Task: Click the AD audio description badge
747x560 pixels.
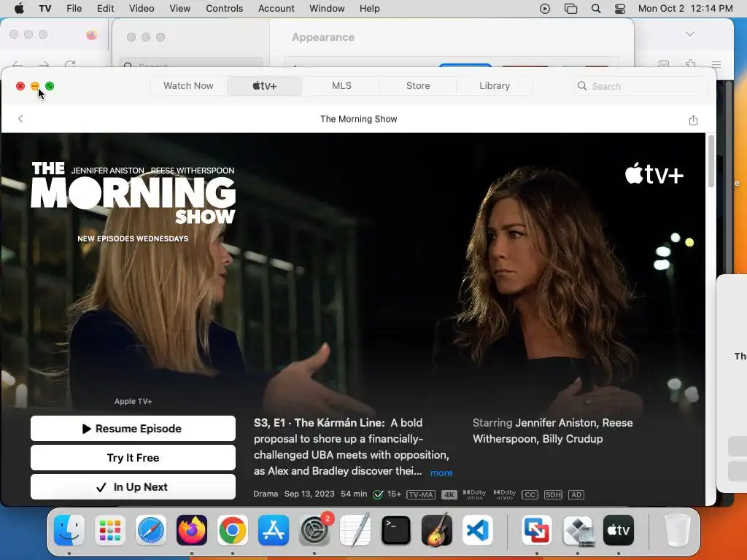Action: (576, 495)
